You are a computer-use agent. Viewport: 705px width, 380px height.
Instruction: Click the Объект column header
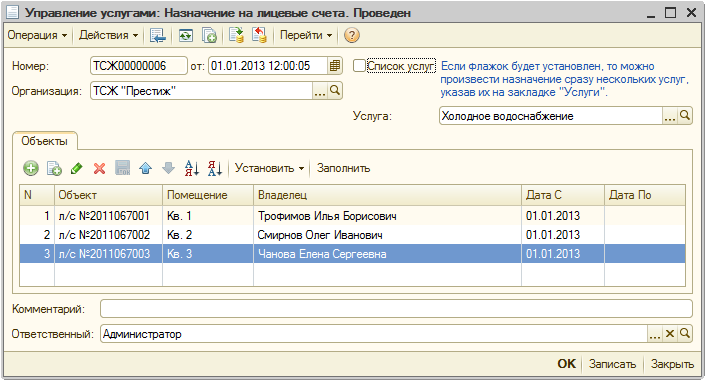click(108, 195)
